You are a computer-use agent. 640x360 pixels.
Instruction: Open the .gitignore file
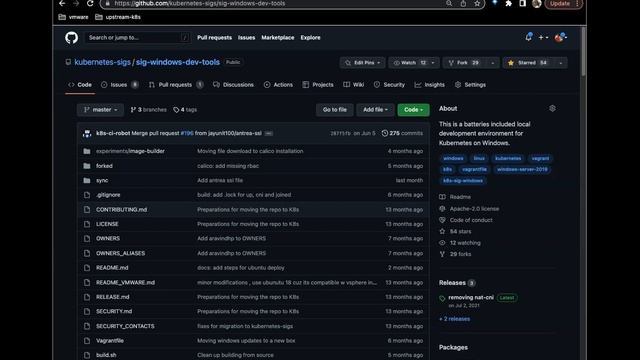click(108, 195)
